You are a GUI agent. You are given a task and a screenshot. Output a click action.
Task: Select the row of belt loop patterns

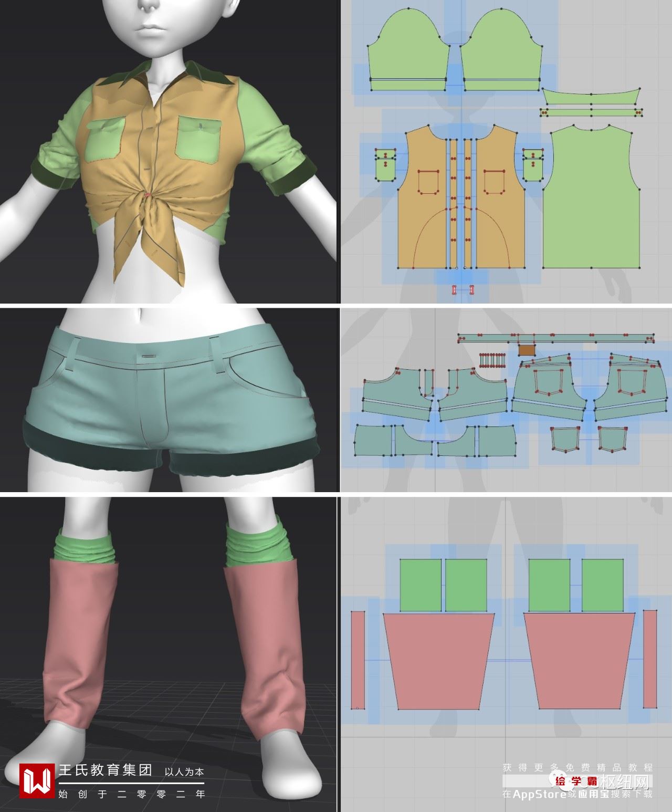click(x=492, y=360)
